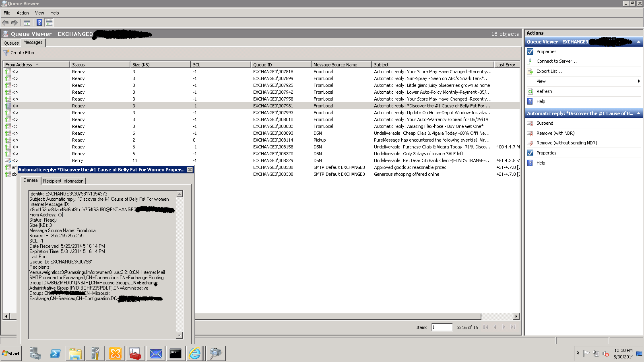
Task: Sort by the Subject column header
Action: point(433,64)
